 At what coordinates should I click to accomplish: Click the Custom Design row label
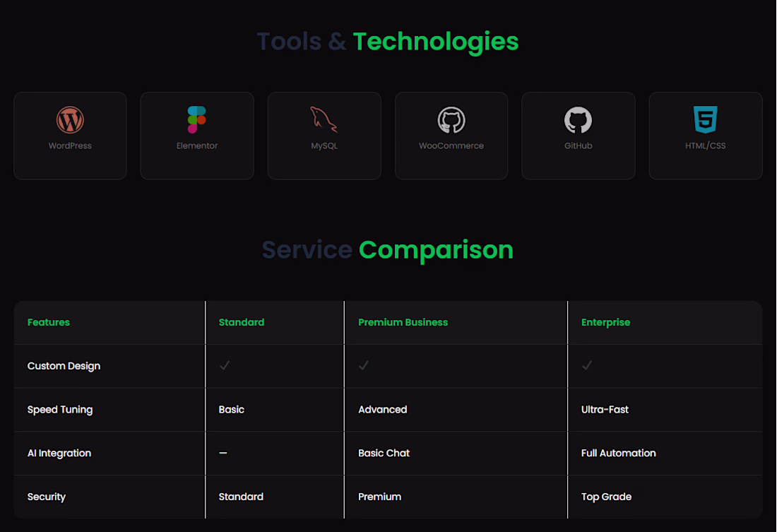pos(64,366)
